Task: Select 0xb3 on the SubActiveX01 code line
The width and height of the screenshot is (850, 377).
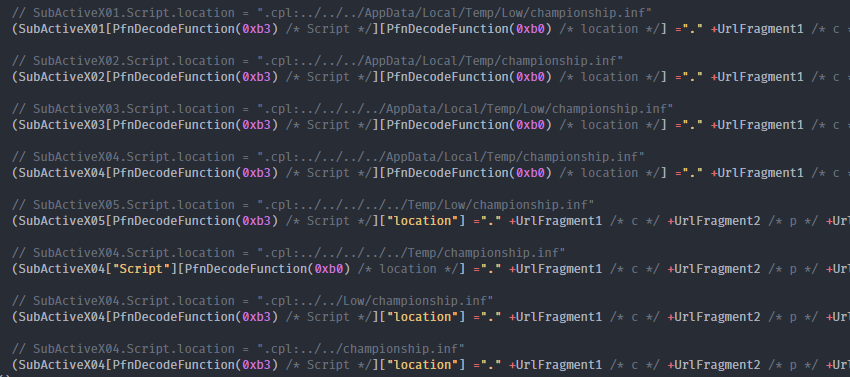Action: pyautogui.click(x=256, y=29)
